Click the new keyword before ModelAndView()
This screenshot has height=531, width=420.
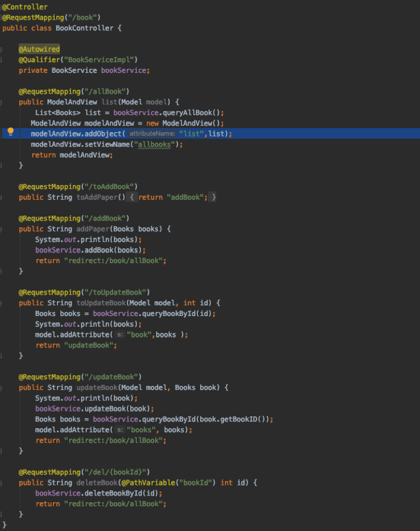click(152, 123)
